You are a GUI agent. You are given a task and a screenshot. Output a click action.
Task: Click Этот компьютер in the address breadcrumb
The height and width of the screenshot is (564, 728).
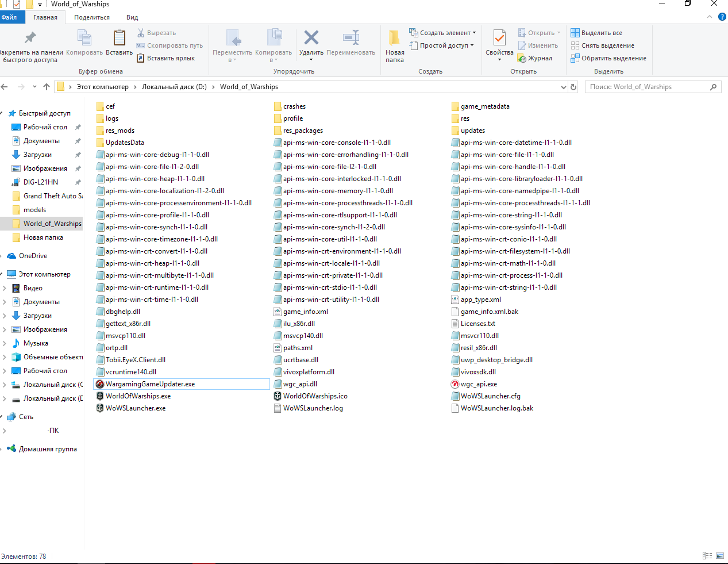click(x=103, y=87)
